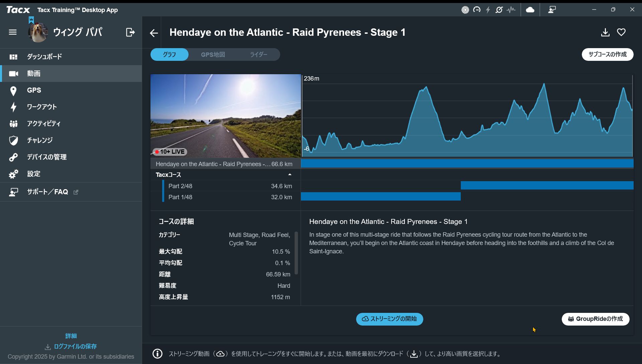
Task: Click the 難易度 value Hard
Action: pos(284,286)
